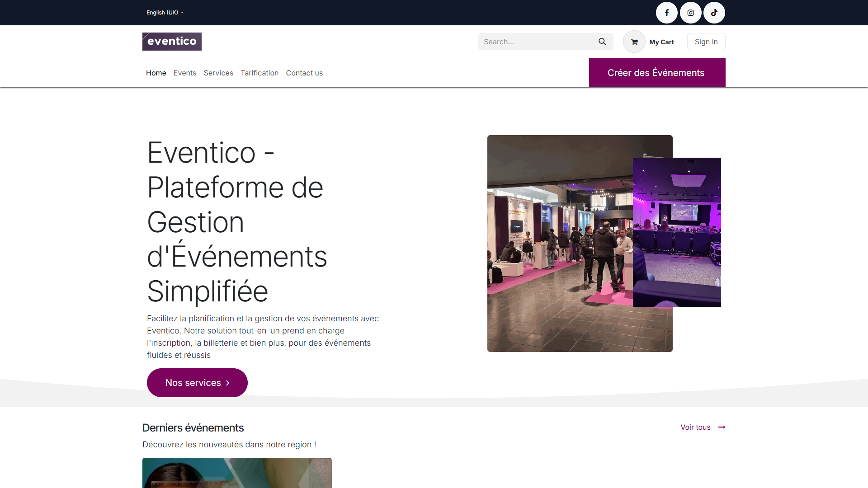The image size is (868, 488).
Task: Expand the Services navigation menu item
Action: pos(218,73)
